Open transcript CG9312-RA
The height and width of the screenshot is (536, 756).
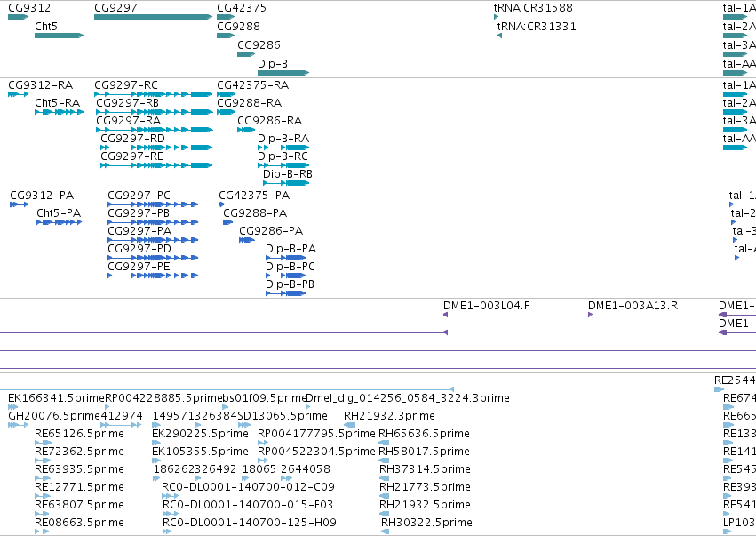[x=41, y=85]
